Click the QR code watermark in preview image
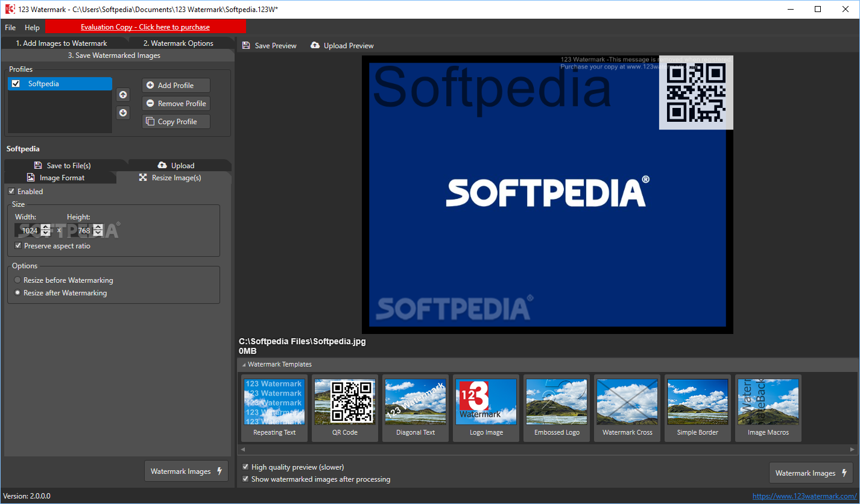Screen dimensions: 860x504 pos(696,92)
